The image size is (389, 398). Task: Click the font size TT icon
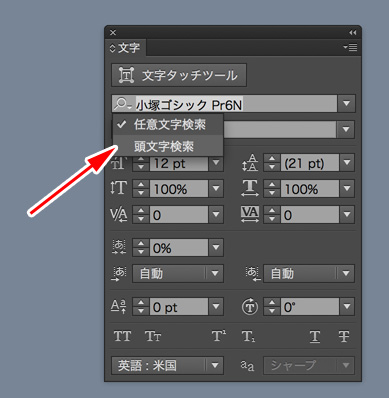118,163
